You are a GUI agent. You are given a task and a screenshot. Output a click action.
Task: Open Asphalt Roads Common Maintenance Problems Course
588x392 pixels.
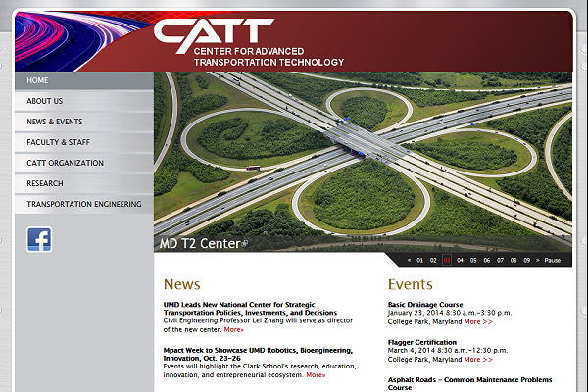click(x=469, y=384)
